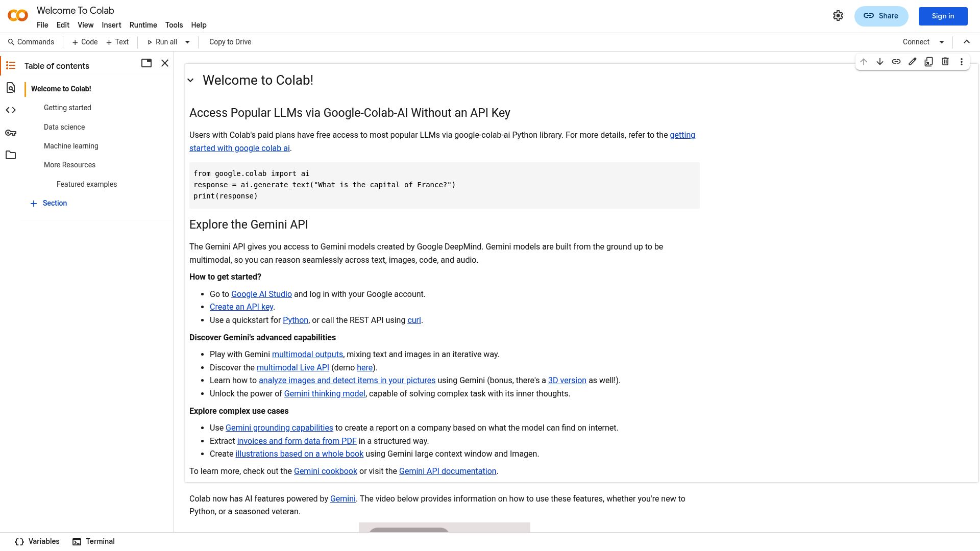Open Commands search palette

pyautogui.click(x=31, y=42)
